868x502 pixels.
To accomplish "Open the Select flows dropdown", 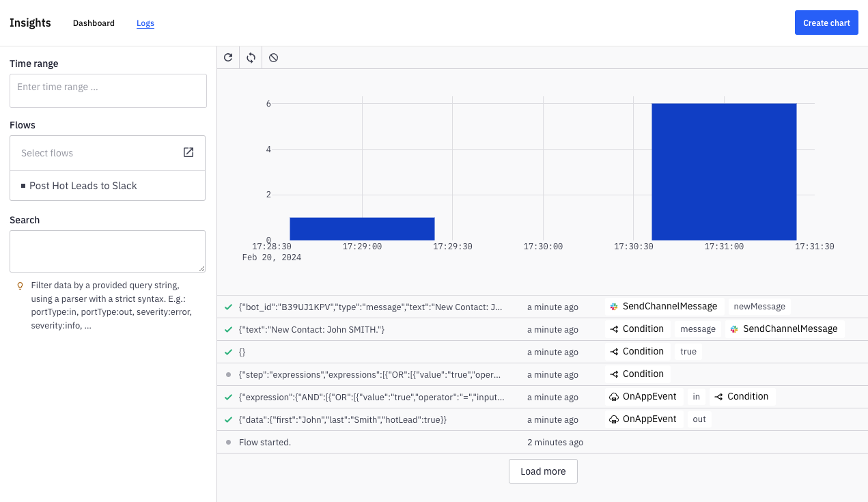I will pos(96,153).
